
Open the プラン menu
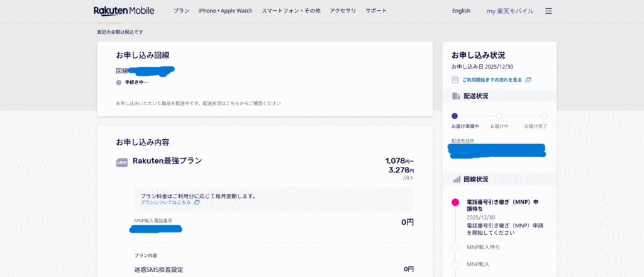[181, 11]
